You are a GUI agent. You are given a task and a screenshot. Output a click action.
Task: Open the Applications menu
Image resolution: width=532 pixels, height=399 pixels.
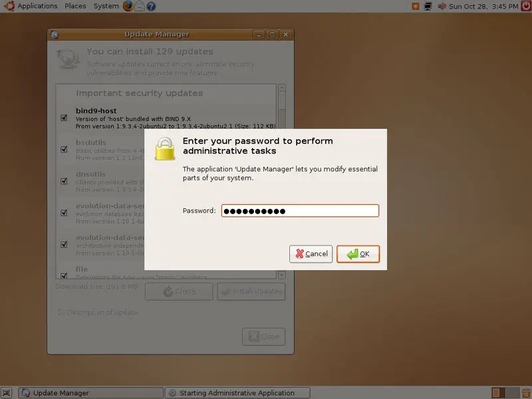[x=37, y=6]
